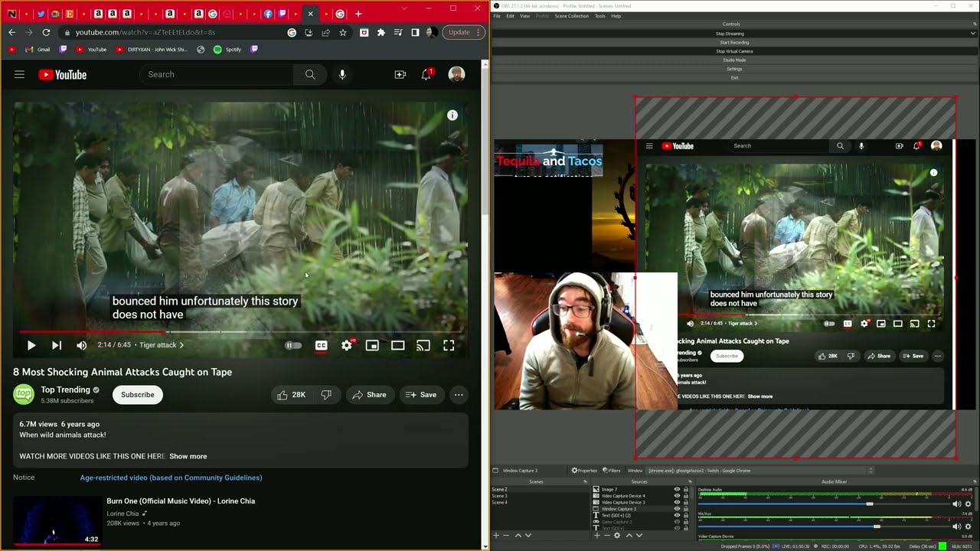Open more actions ellipsis under video
The width and height of the screenshot is (980, 551).
[459, 395]
